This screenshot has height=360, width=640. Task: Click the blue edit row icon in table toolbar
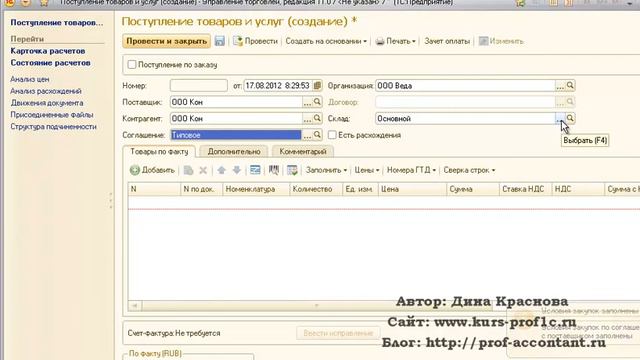point(255,170)
